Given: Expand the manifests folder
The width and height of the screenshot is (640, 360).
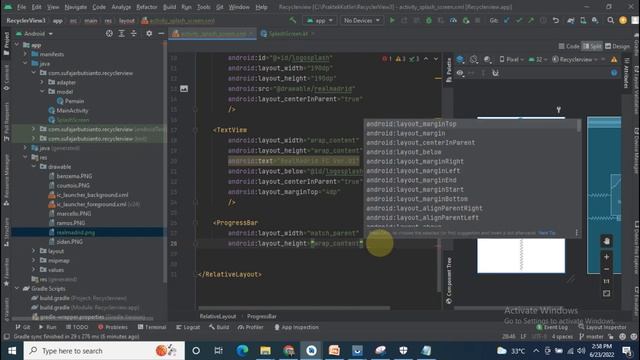Looking at the screenshot, I should 25,54.
